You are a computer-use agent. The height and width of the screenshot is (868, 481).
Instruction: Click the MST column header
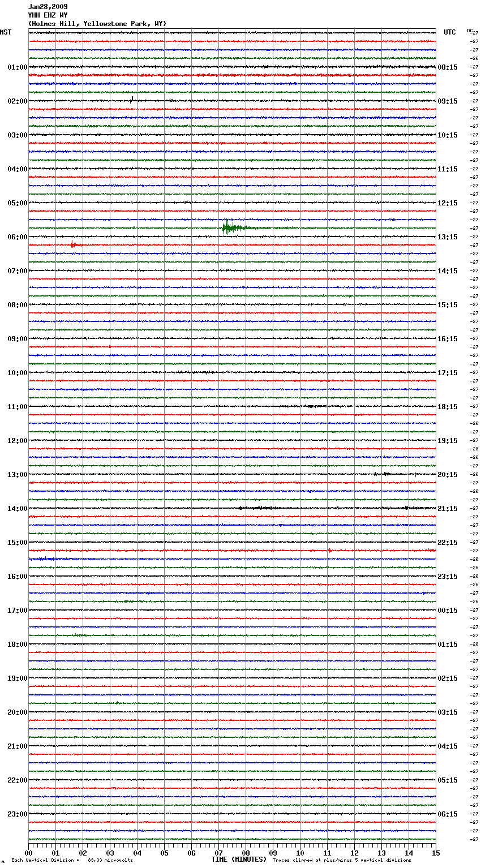tap(6, 32)
